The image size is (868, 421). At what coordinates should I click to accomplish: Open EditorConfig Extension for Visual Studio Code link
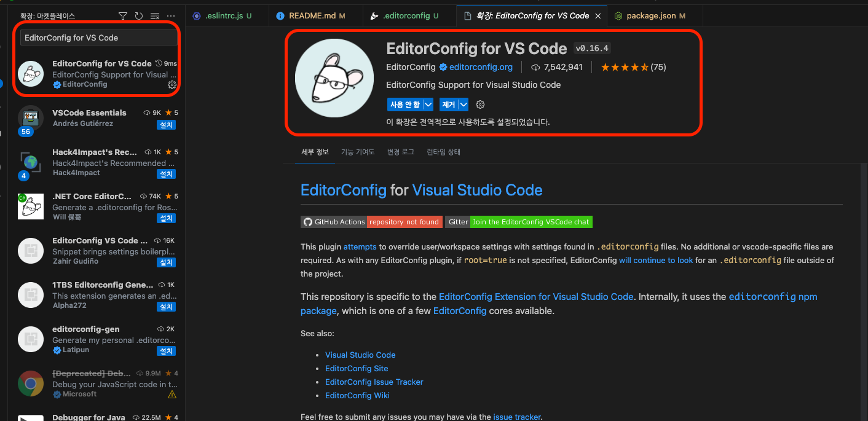tap(536, 296)
